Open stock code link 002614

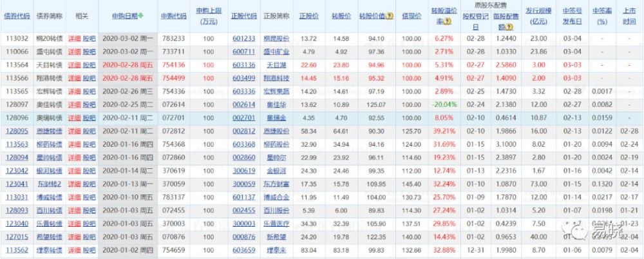(x=244, y=104)
